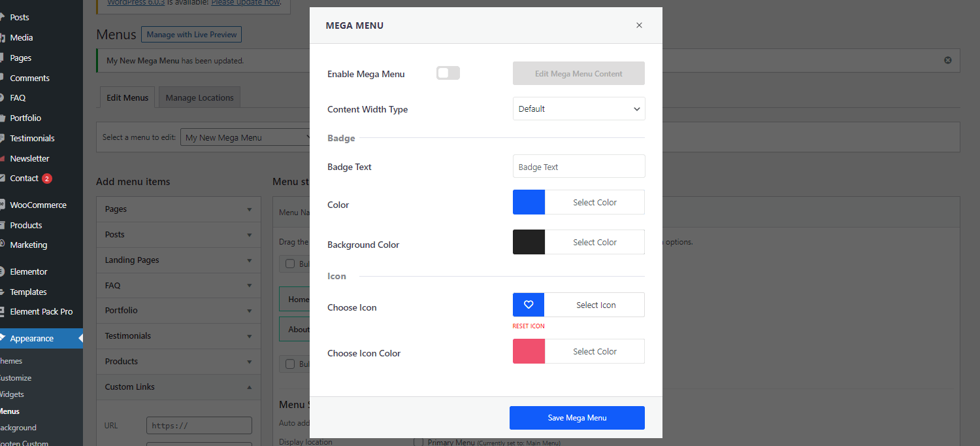This screenshot has height=446, width=980.
Task: Tick the Primary Menu display location checkbox
Action: [x=418, y=442]
